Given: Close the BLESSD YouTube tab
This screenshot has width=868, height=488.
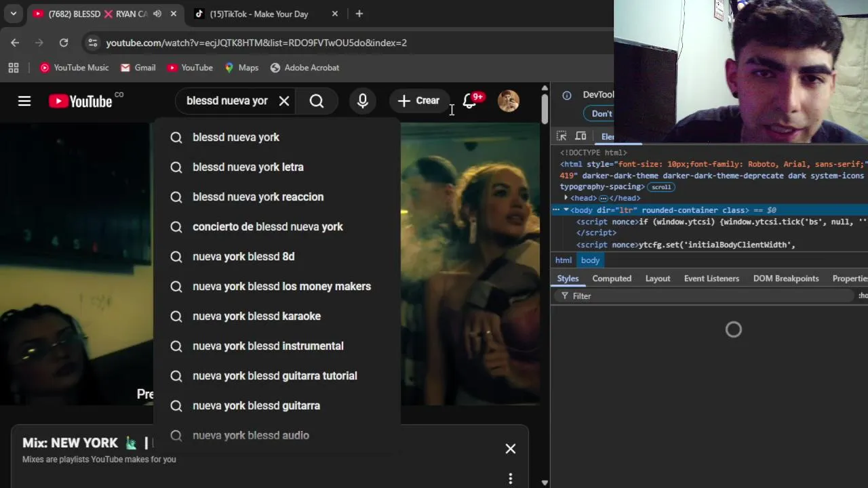Looking at the screenshot, I should click(x=174, y=14).
